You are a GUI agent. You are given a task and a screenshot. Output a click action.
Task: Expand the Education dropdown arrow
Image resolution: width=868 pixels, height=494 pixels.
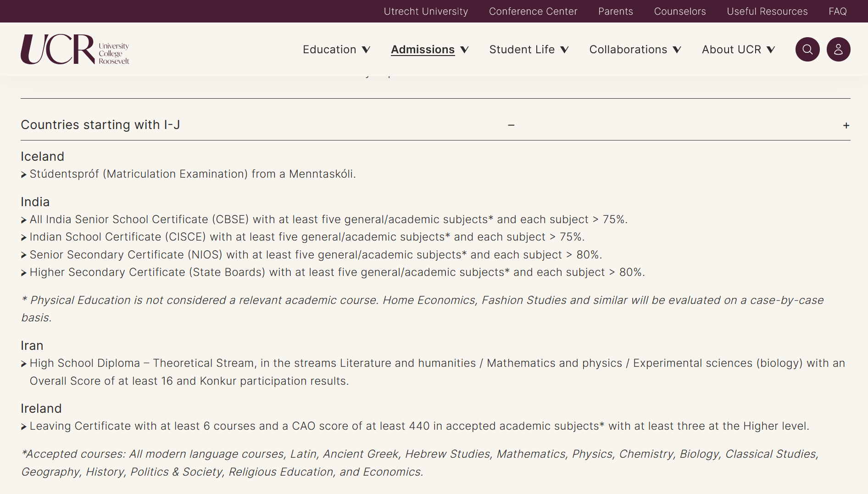coord(366,50)
